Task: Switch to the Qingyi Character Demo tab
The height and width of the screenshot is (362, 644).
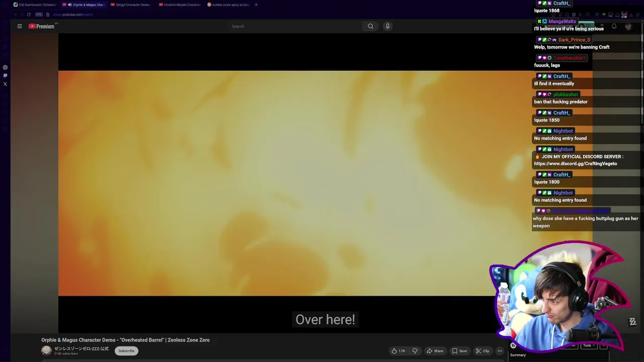Action: 132,5
